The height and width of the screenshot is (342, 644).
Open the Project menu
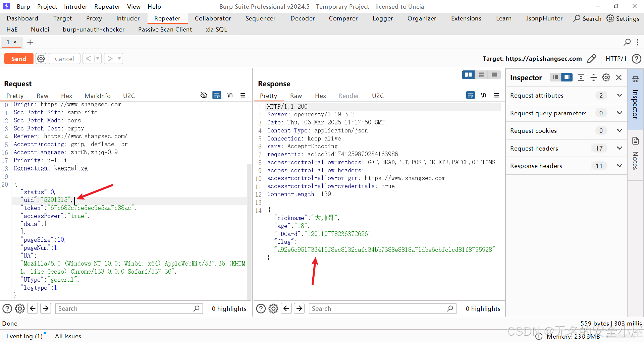[47, 6]
